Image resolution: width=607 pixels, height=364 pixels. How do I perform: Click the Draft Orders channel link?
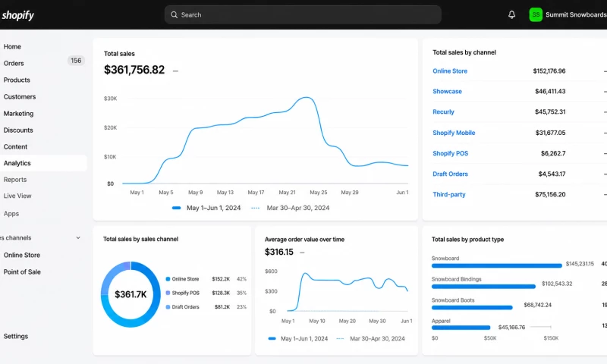450,174
